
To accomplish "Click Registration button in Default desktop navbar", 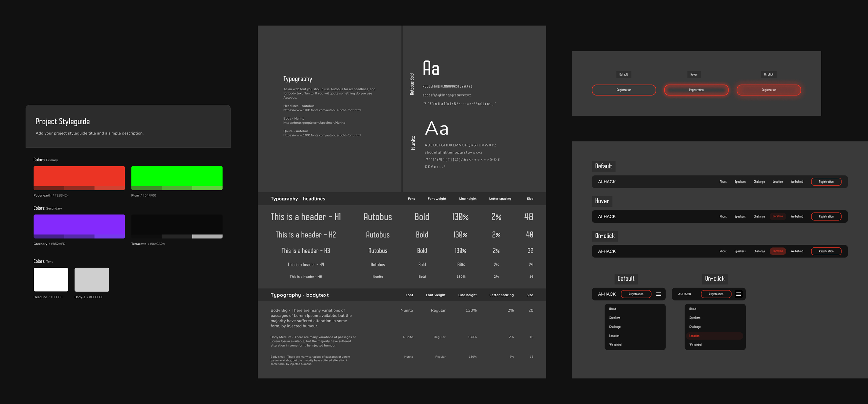I will (826, 182).
